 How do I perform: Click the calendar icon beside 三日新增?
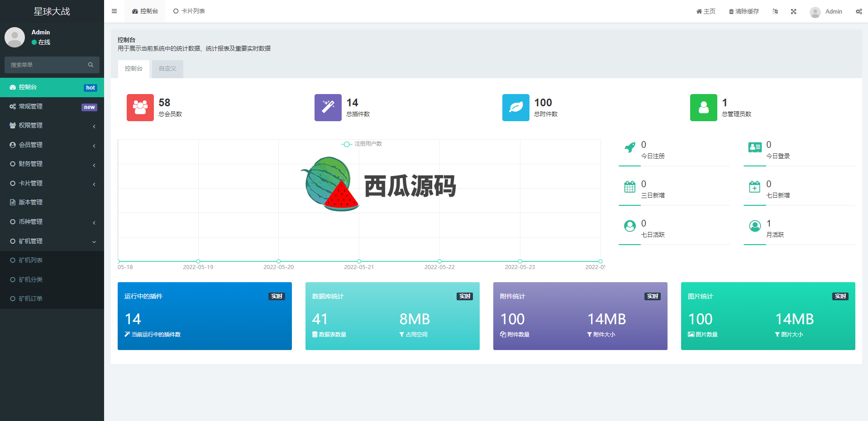pyautogui.click(x=630, y=187)
